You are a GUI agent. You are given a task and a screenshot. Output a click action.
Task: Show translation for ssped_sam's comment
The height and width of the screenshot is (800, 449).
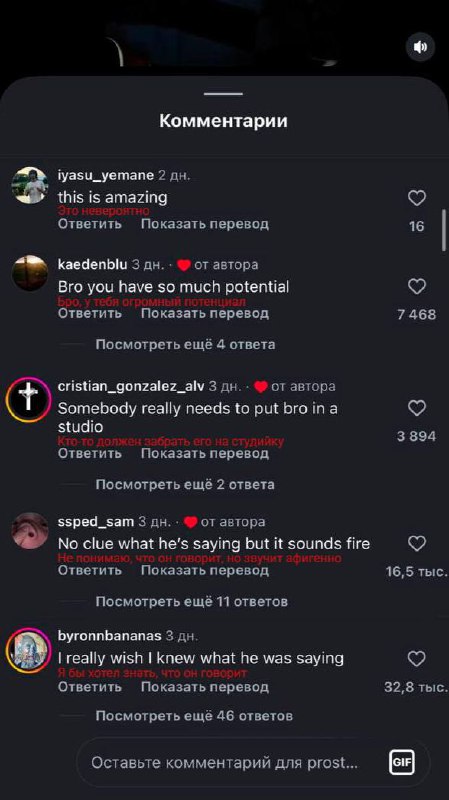point(205,570)
